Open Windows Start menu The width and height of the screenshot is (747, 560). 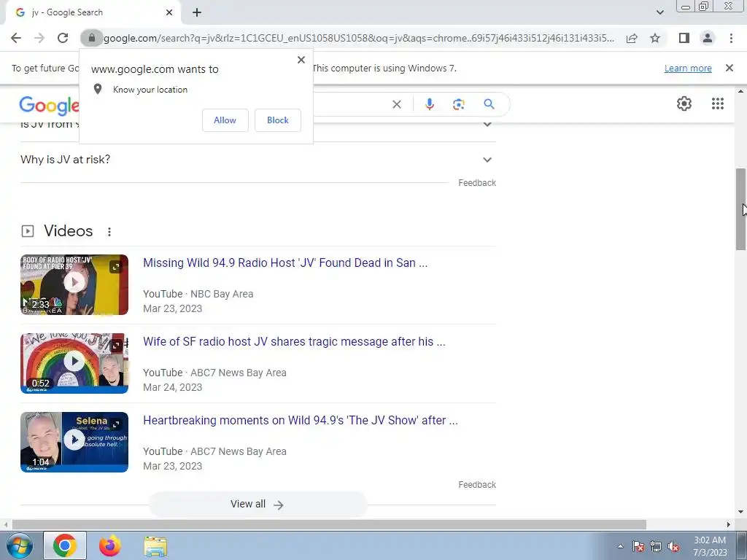[x=20, y=545]
